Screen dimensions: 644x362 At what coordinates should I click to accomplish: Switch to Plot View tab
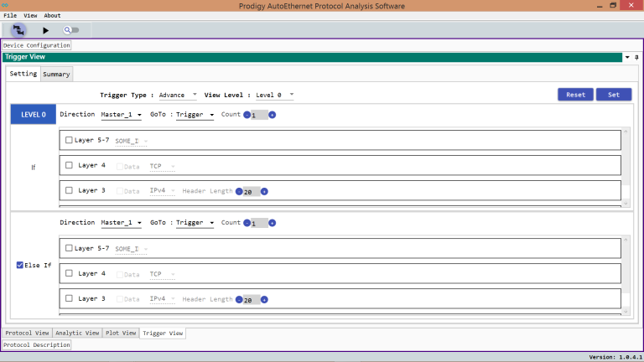[x=121, y=333]
